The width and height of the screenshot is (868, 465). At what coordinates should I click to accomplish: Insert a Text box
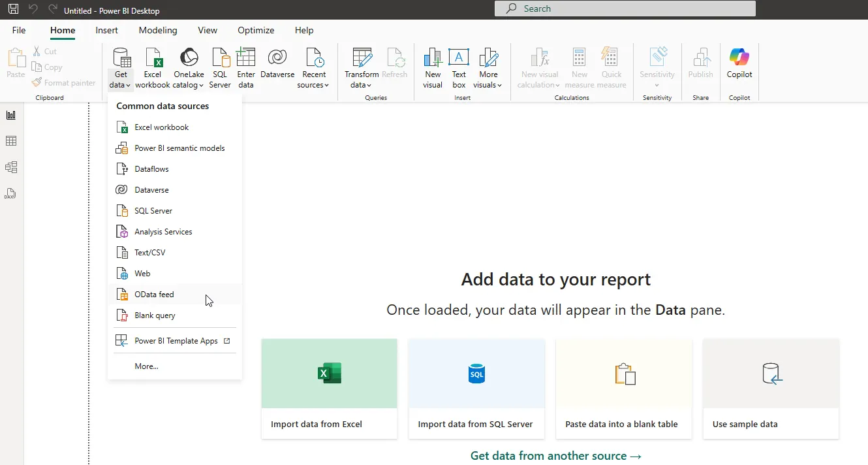[x=459, y=65]
